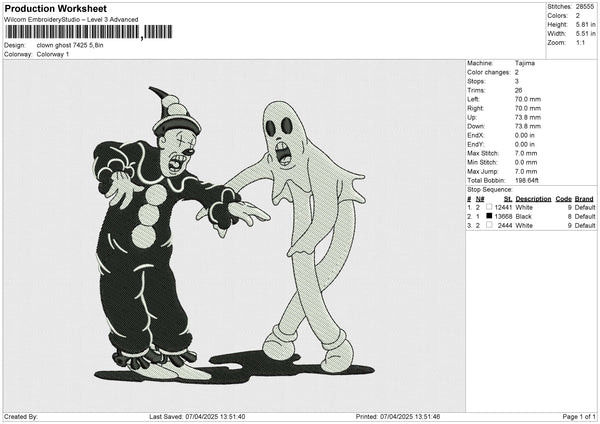Click the 'Right:' label

tap(475, 109)
